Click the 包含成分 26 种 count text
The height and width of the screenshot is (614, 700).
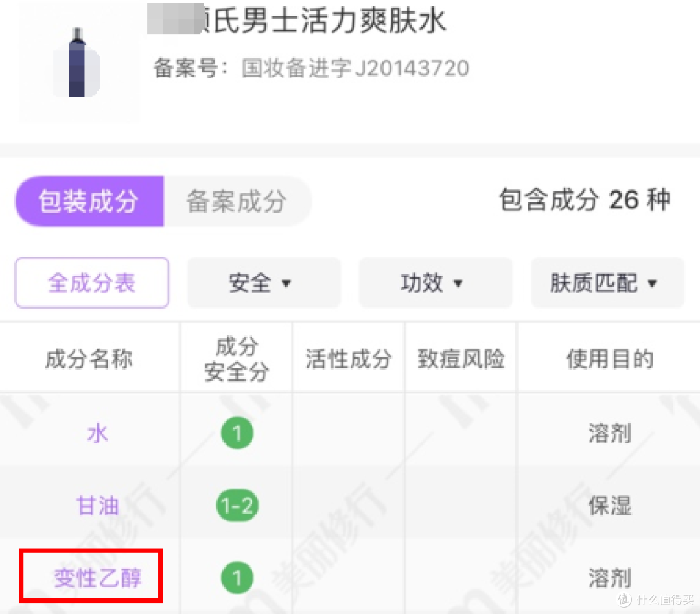point(585,201)
